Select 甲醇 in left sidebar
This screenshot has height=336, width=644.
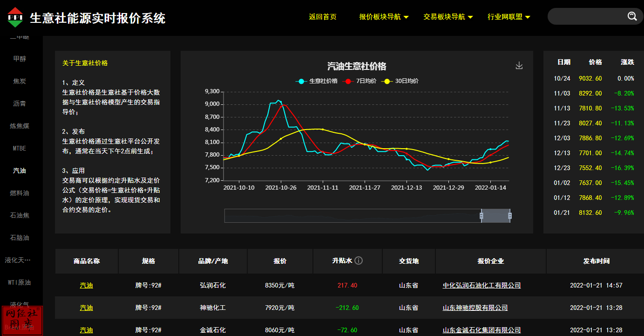click(20, 59)
